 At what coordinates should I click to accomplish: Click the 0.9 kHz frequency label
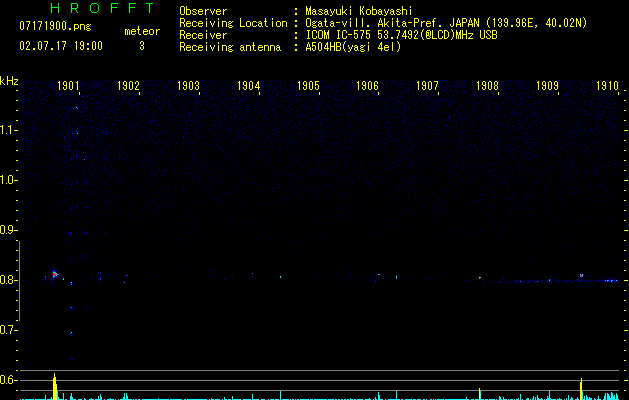coord(8,230)
